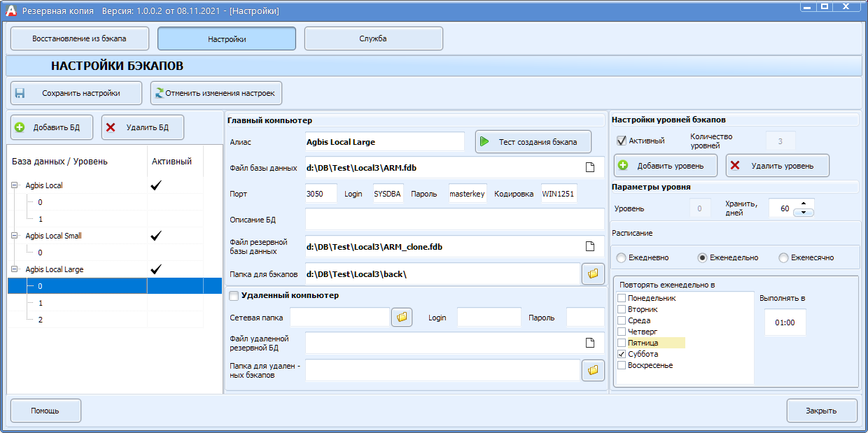Click Сохранить настройки button
The height and width of the screenshot is (433, 868).
[76, 93]
